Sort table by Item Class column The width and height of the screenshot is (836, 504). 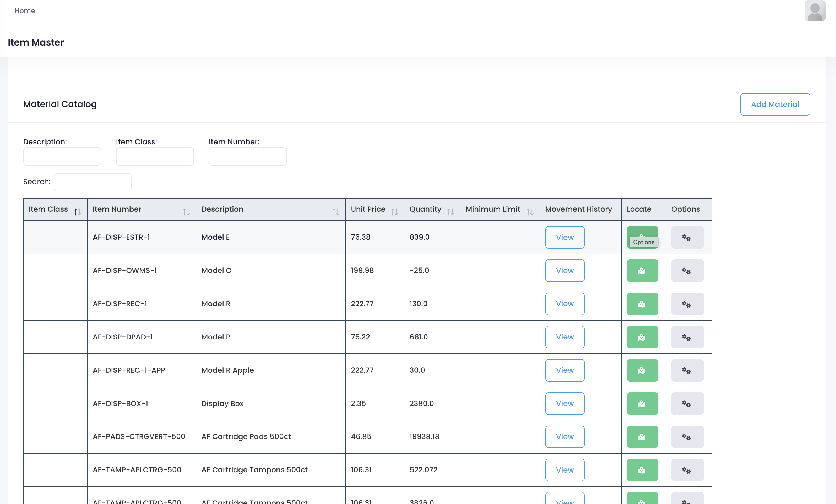77,212
